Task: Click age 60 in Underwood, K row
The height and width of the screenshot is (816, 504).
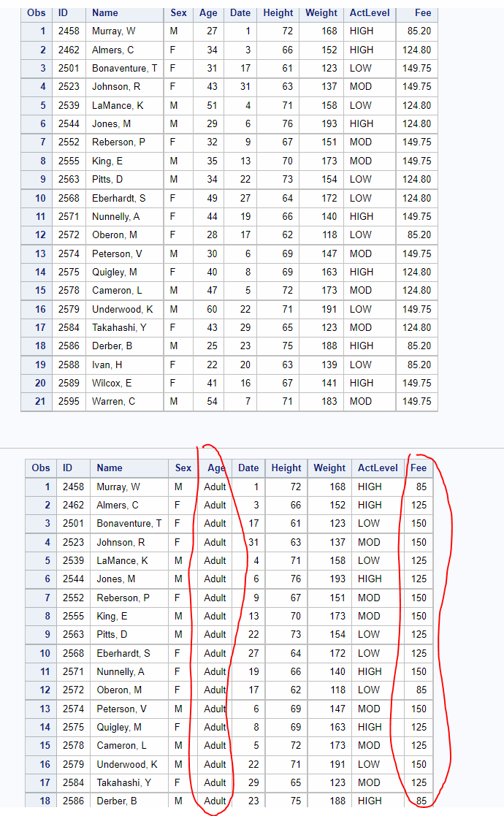Action: click(x=212, y=310)
